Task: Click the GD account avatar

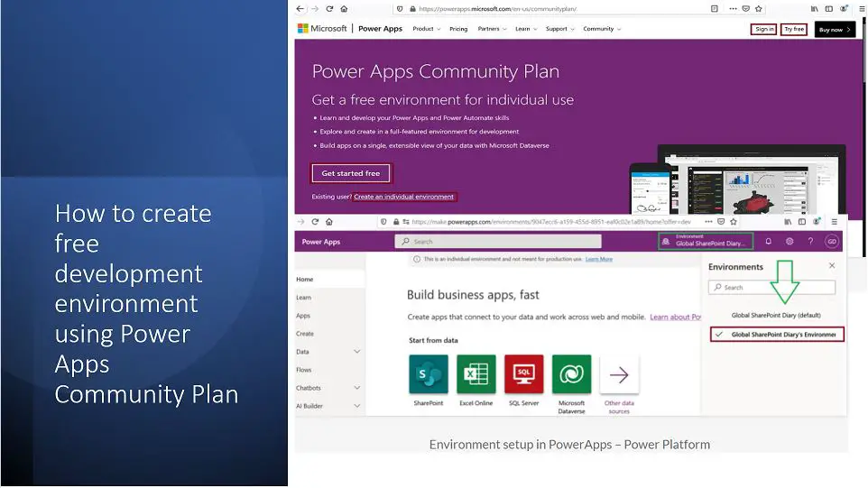Action: click(x=832, y=241)
